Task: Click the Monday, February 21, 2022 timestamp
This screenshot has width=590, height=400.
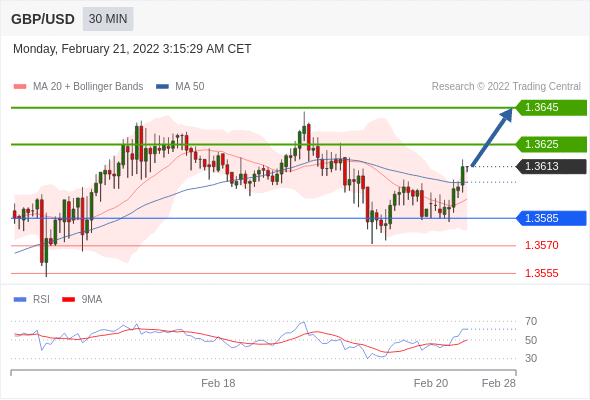Action: [132, 49]
